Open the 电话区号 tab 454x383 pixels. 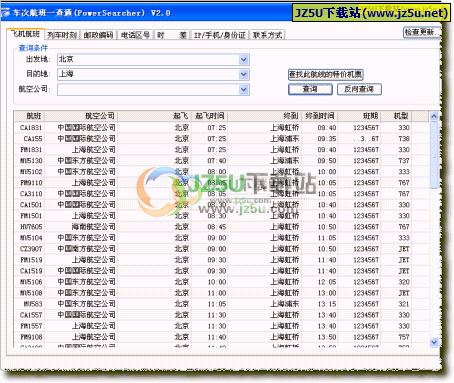click(135, 35)
